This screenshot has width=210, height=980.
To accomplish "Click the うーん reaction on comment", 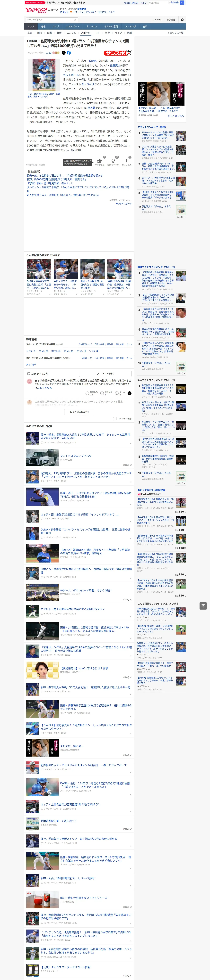I will pos(120,393).
